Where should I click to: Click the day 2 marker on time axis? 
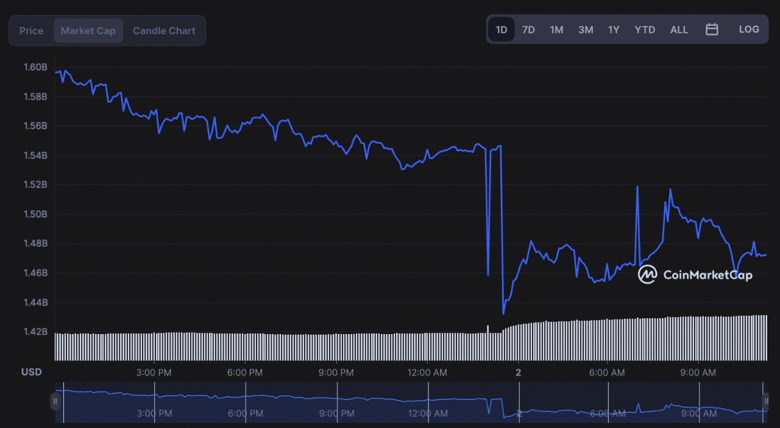point(518,372)
